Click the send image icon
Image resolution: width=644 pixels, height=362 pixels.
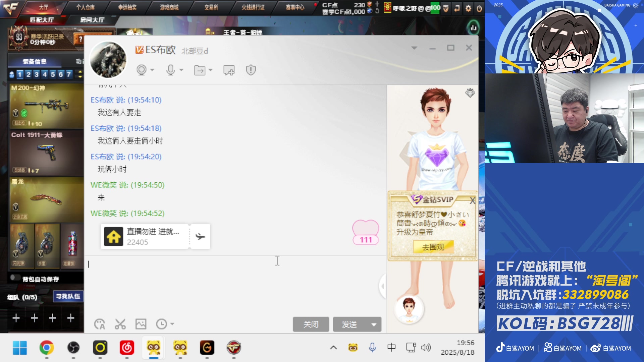click(141, 324)
